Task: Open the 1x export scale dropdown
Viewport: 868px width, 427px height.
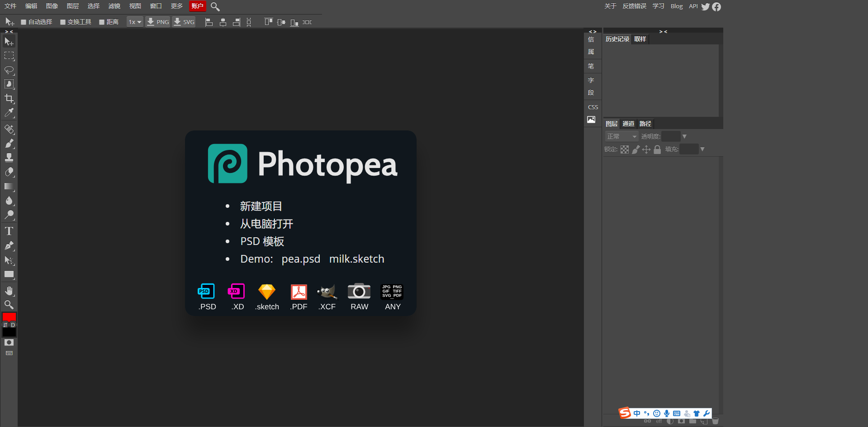Action: coord(135,22)
